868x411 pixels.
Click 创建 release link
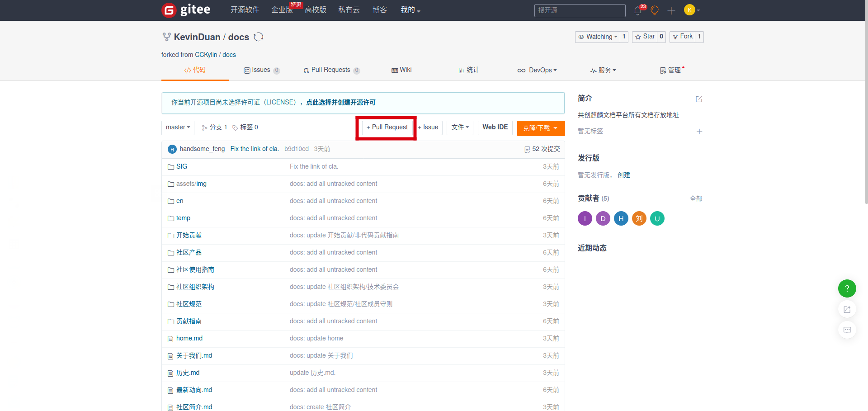[624, 175]
